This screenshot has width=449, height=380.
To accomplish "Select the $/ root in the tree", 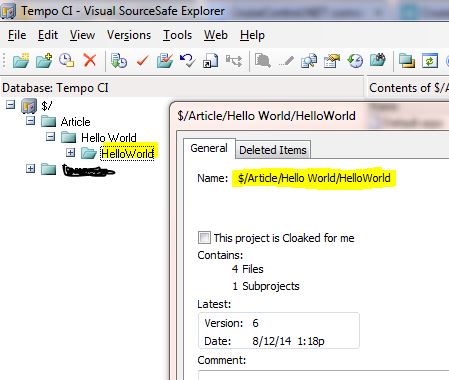I will [47, 106].
